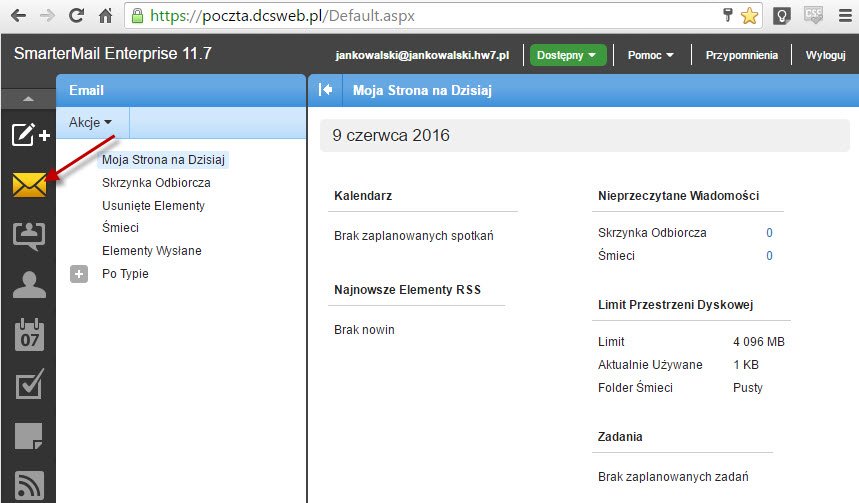Screen dimensions: 859x503
Task: Open the Pomoc dropdown menu
Action: pyautogui.click(x=650, y=55)
